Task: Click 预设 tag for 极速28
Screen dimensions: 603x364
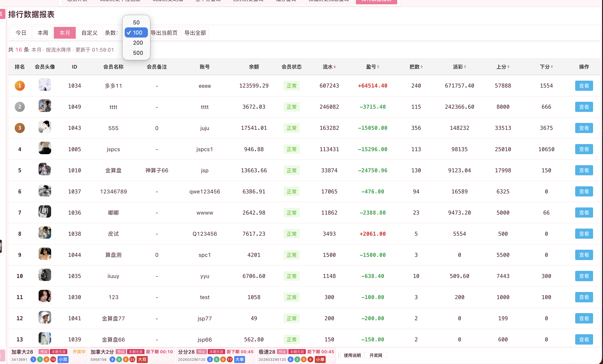Action: (x=282, y=352)
